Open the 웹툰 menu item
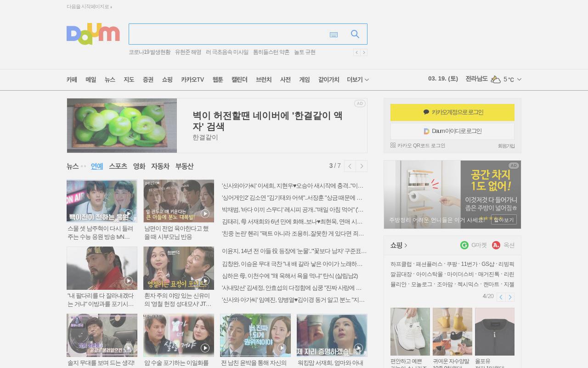This screenshot has height=368, width=588. pyautogui.click(x=218, y=80)
